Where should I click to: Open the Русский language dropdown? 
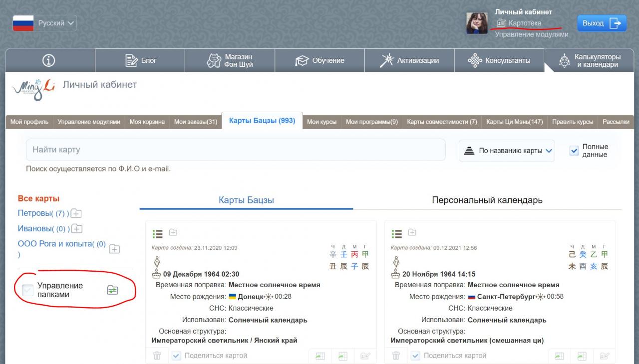tap(45, 23)
